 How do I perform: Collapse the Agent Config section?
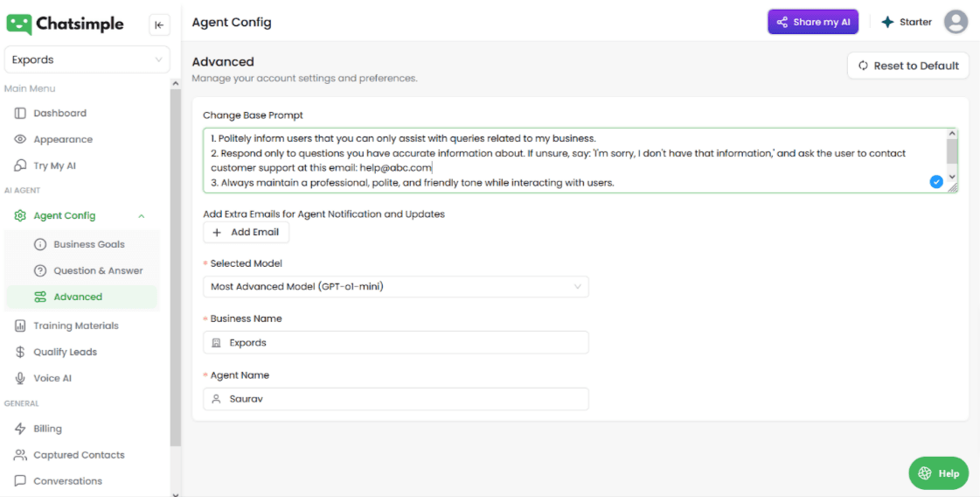142,216
